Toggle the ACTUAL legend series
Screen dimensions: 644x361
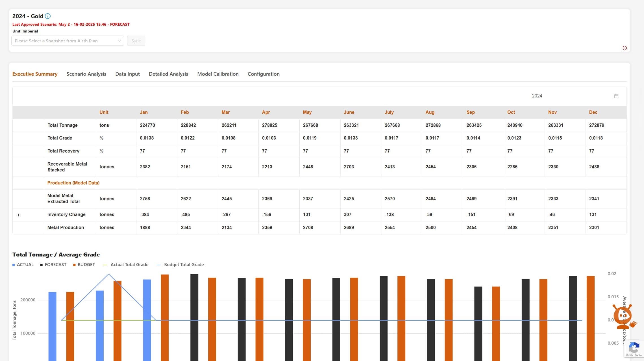23,265
